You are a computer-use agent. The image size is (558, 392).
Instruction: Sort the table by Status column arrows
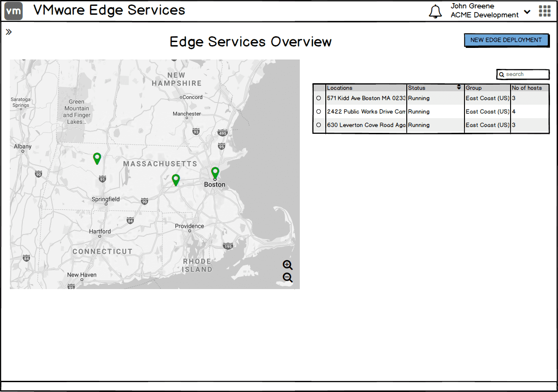[459, 87]
